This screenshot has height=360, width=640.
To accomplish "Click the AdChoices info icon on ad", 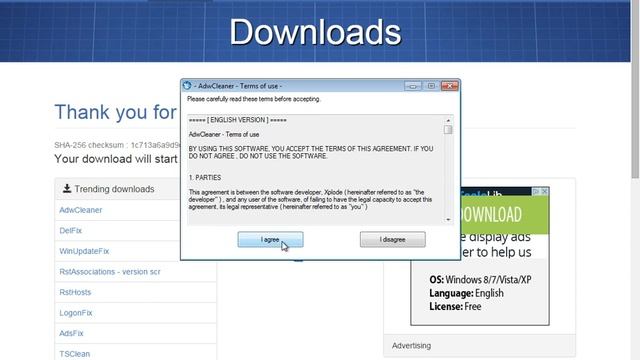I will click(536, 191).
